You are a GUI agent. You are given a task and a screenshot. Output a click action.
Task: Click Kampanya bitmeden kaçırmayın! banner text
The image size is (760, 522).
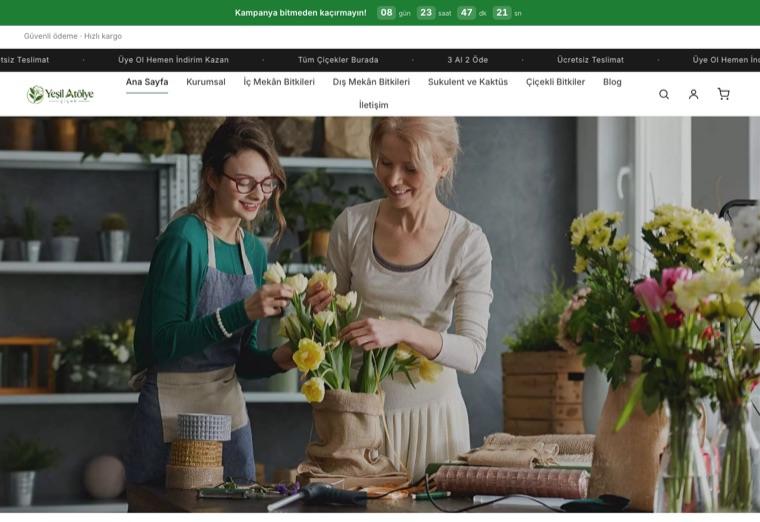(301, 13)
